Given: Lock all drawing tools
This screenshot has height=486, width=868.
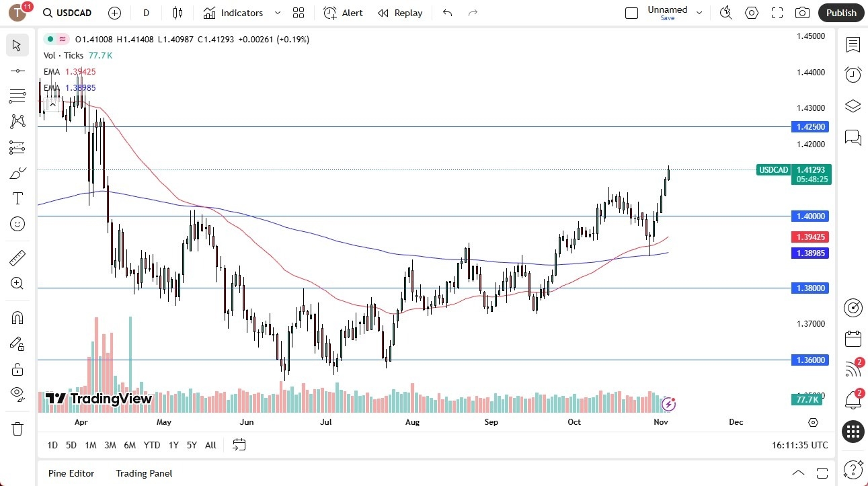Looking at the screenshot, I should (17, 368).
